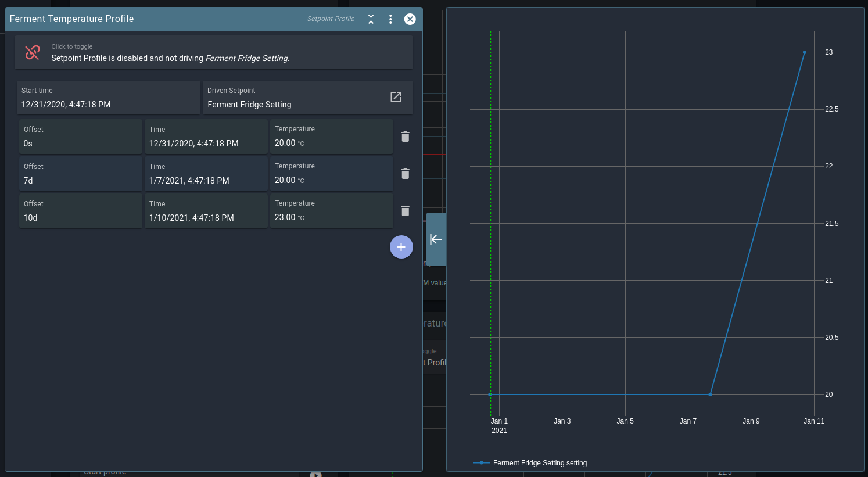Close the Ferment Temperature Profile dialog
868x477 pixels.
click(410, 19)
